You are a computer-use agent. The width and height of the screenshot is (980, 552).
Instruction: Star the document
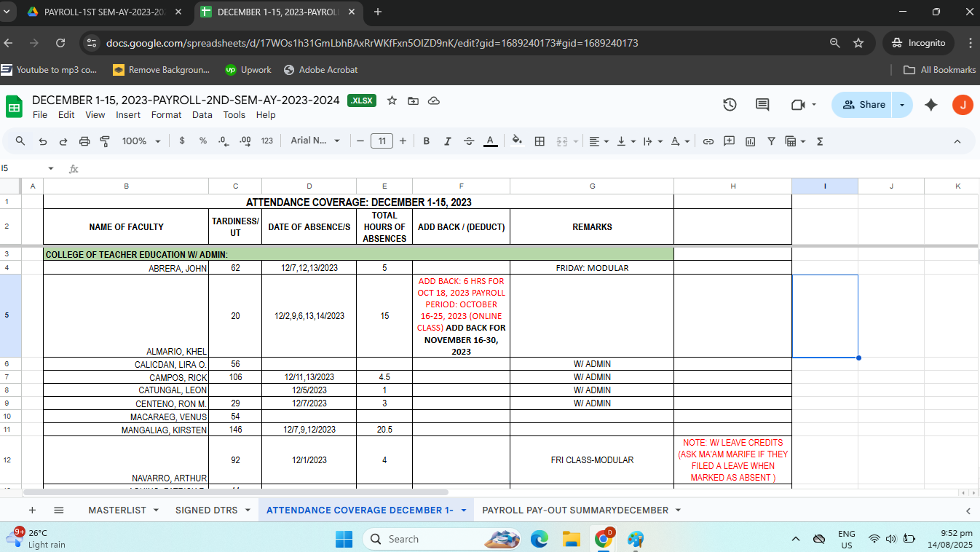tap(392, 100)
